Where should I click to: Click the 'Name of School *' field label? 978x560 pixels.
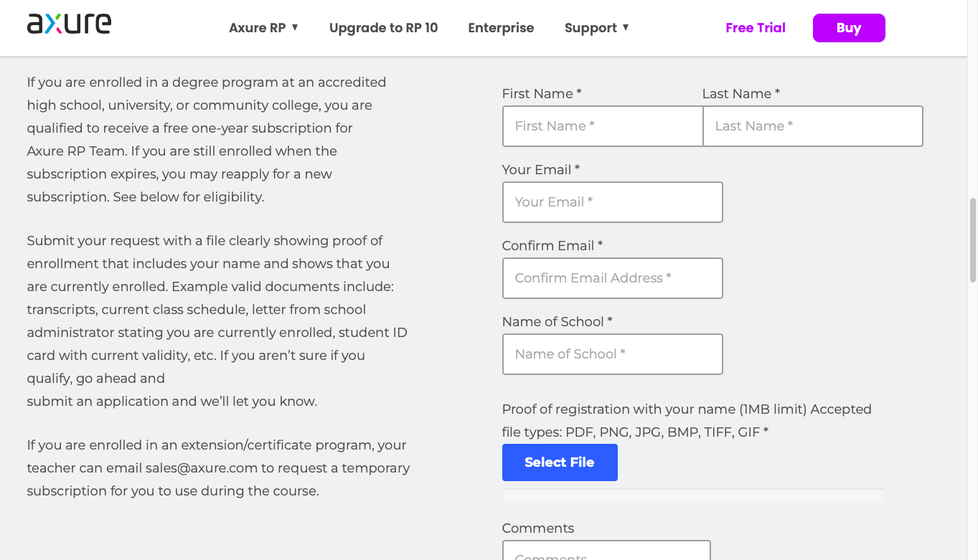(x=558, y=322)
